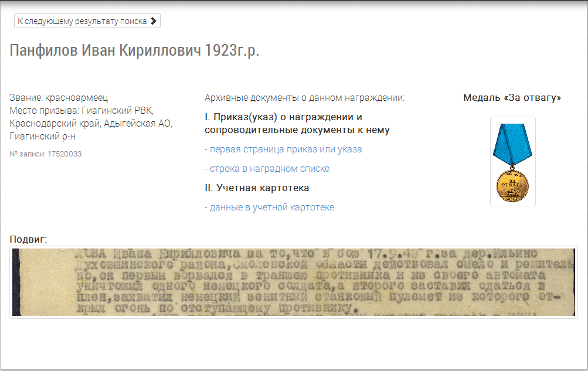
Task: Click the 'Гиагинский р-н' district text
Action: click(43, 137)
